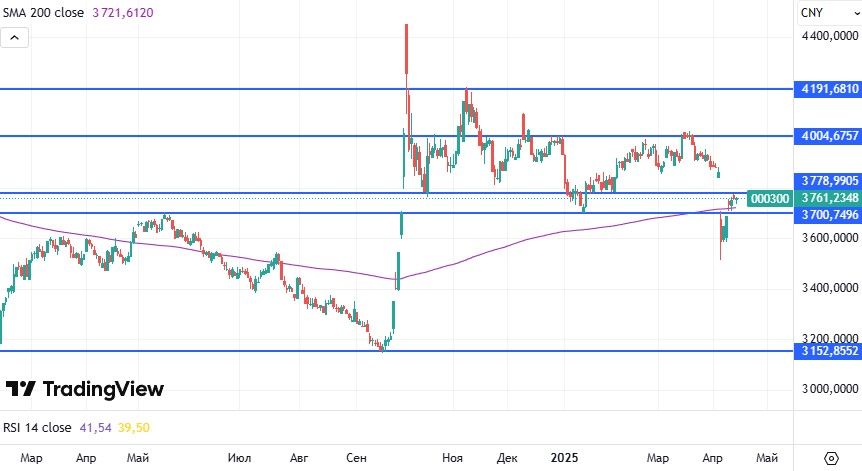The height and width of the screenshot is (471, 862).
Task: Click the 3778,9905 price level label
Action: coord(829,180)
